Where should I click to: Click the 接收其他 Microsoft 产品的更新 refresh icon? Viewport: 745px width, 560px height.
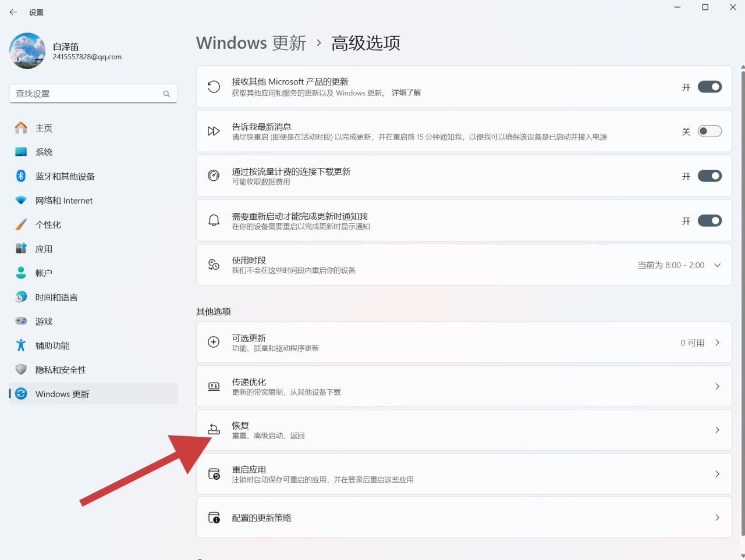pos(214,87)
